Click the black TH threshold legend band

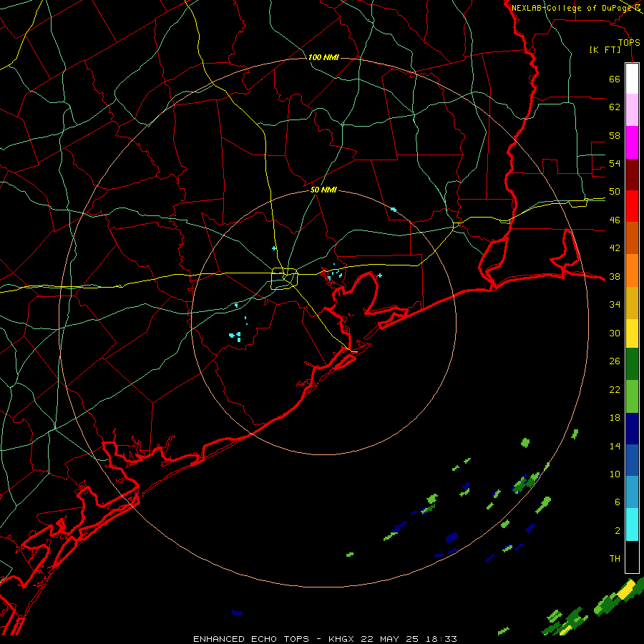(x=632, y=557)
